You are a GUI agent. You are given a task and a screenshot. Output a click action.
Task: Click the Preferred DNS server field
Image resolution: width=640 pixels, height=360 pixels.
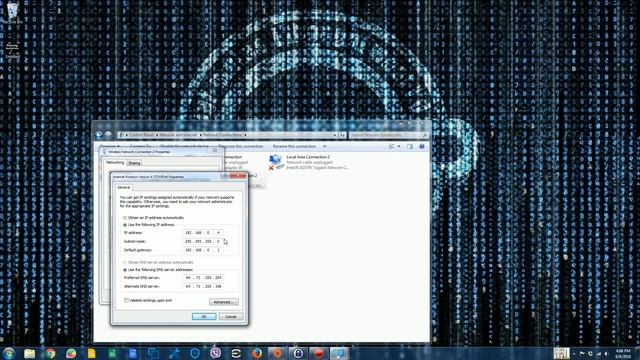click(x=202, y=278)
